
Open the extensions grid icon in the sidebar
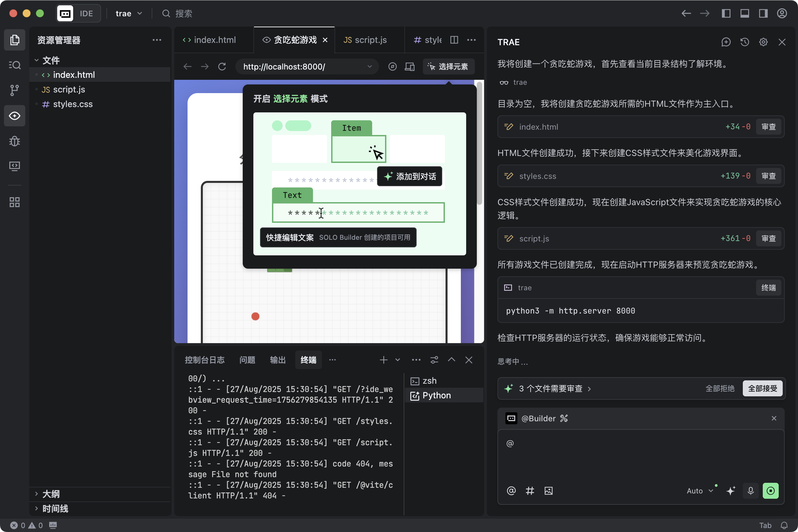[x=15, y=202]
